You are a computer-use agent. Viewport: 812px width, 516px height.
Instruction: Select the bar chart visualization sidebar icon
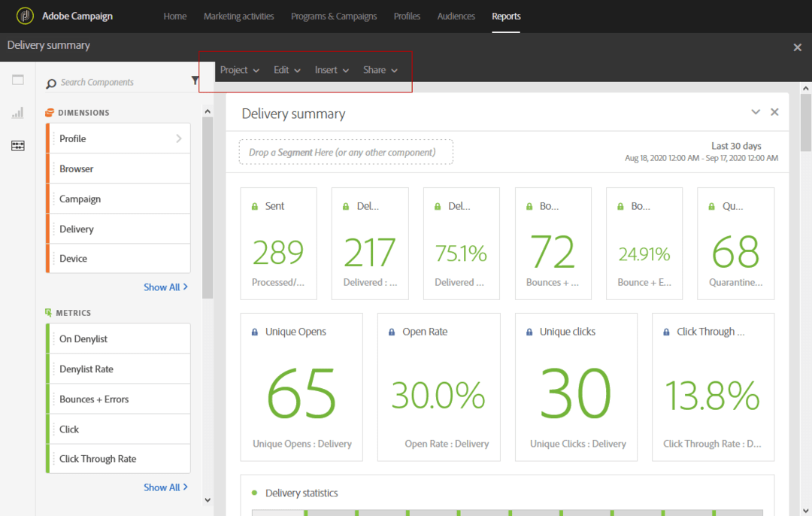(x=17, y=112)
